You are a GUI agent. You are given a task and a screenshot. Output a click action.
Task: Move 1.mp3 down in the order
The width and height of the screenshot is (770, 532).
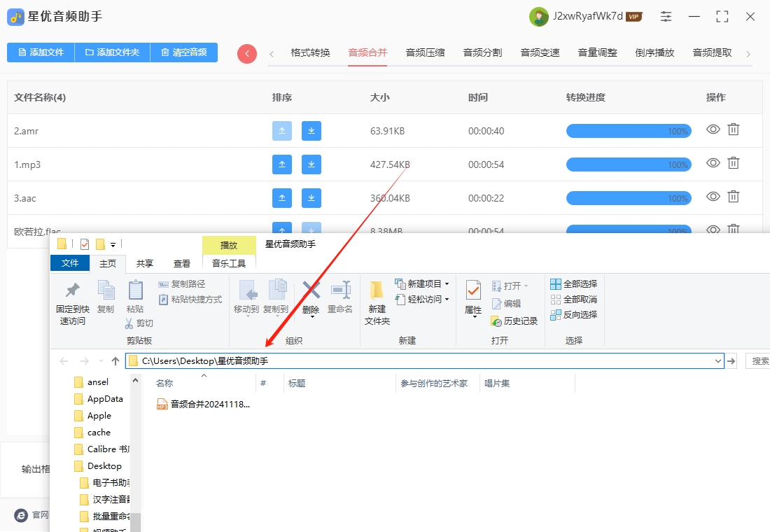tap(311, 164)
